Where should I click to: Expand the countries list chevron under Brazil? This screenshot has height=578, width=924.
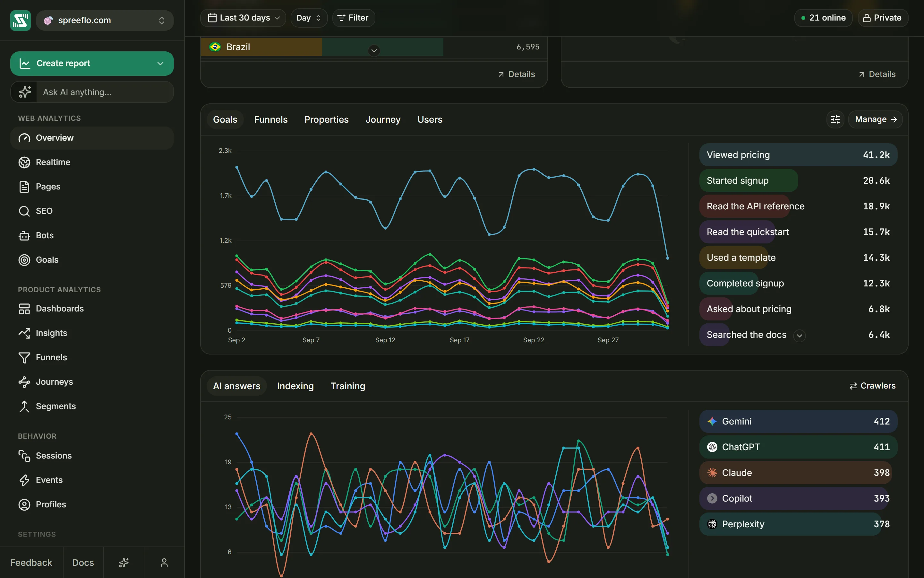(x=374, y=50)
